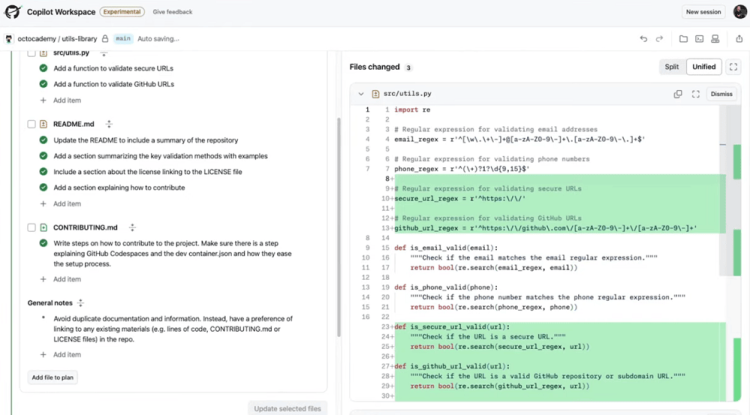Click the github_url_regex assignment line

point(545,228)
